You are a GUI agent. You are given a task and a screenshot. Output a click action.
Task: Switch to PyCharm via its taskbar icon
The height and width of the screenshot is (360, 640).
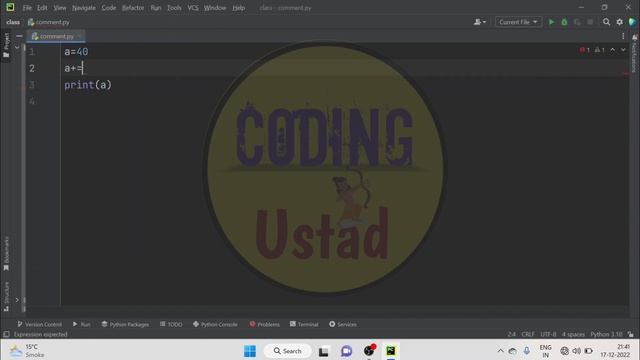391,351
